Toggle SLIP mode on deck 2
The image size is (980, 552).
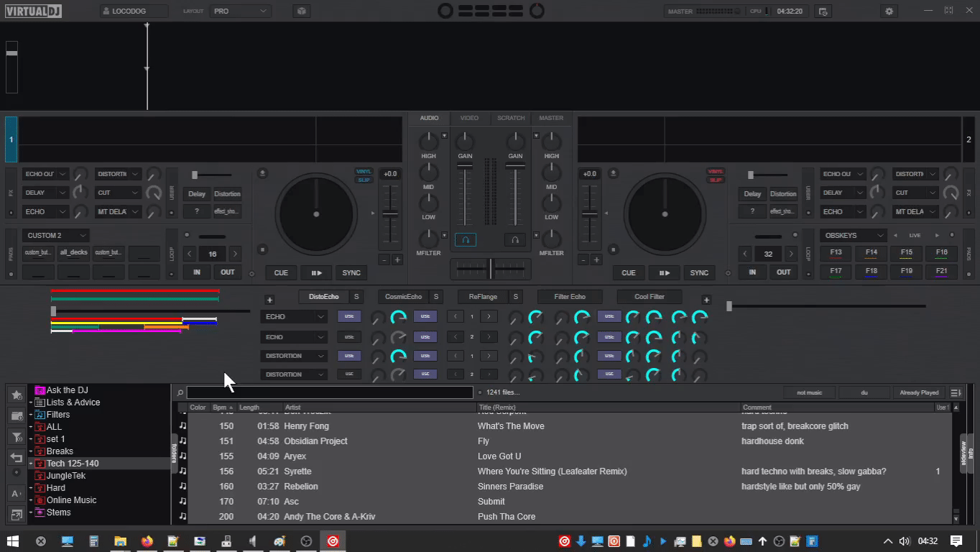click(716, 180)
